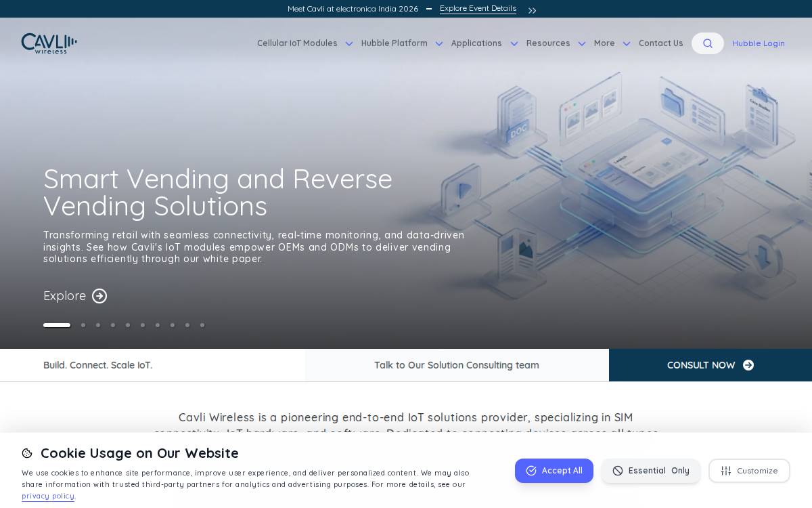812x508 pixels.
Task: Jump to the seventh carousel slide dot
Action: pos(158,325)
